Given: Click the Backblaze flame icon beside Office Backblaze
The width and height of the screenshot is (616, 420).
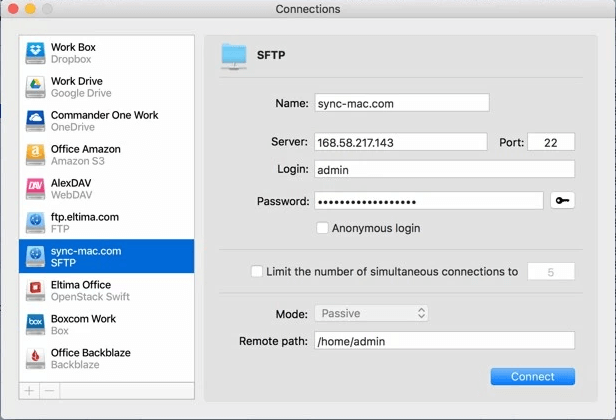Looking at the screenshot, I should (x=35, y=359).
